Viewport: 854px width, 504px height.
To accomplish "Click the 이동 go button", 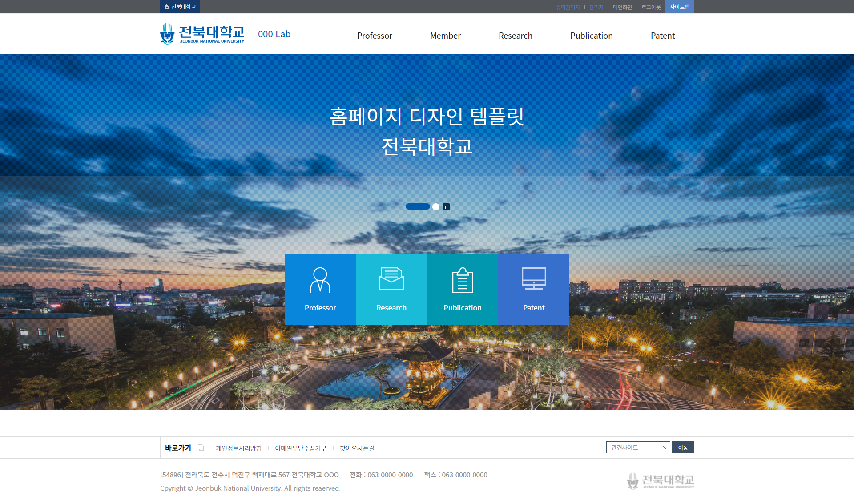I will [683, 448].
